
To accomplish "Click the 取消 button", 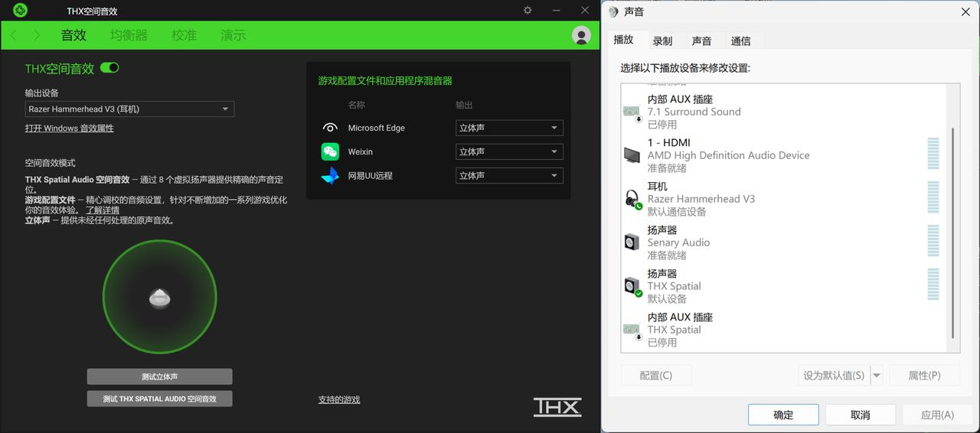I will 860,415.
